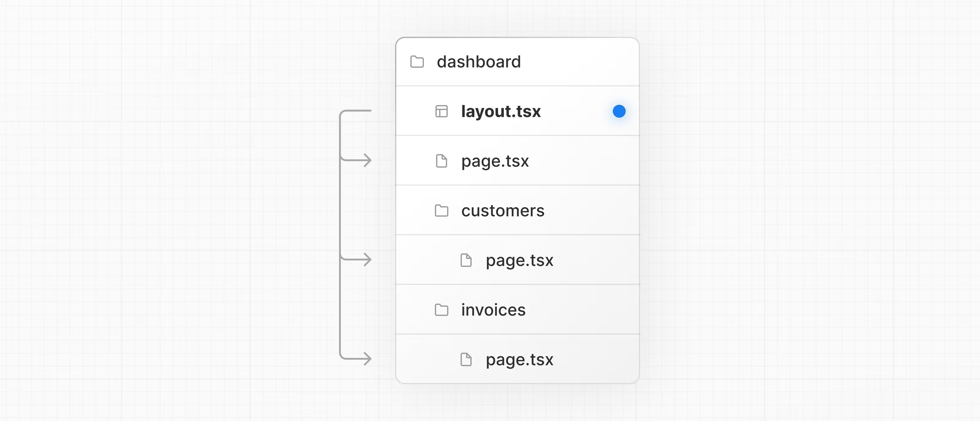Screen dimensions: 980x421
Task: Click the dashboard folder icon
Action: point(417,62)
